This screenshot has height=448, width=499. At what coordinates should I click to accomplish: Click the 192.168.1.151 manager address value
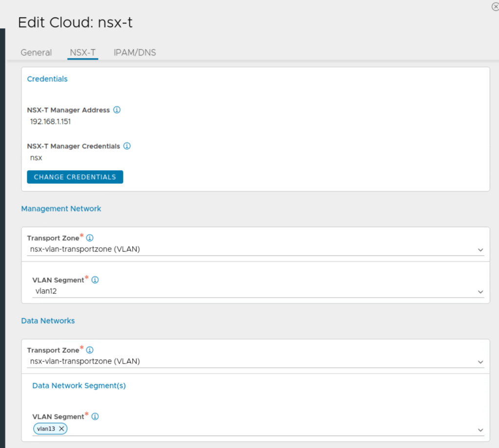(x=50, y=122)
